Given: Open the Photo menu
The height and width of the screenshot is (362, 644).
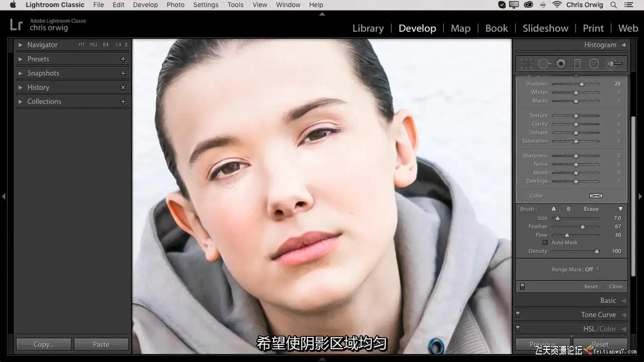Looking at the screenshot, I should (176, 5).
